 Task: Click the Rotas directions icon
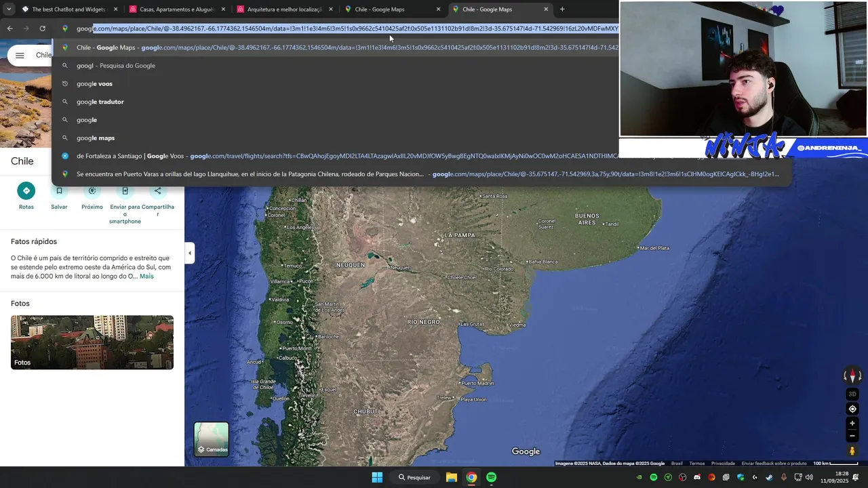(x=26, y=191)
